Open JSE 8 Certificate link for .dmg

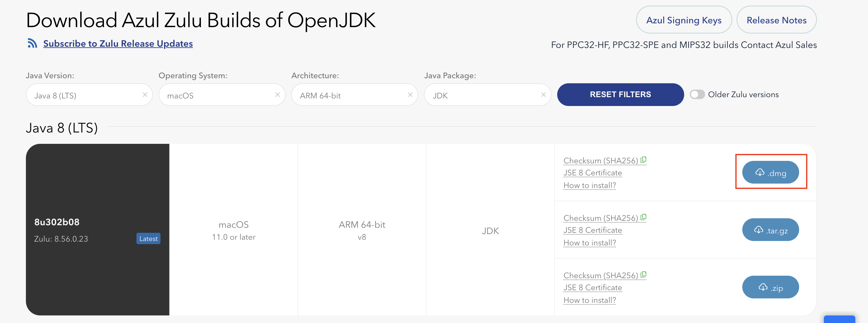[x=593, y=173]
